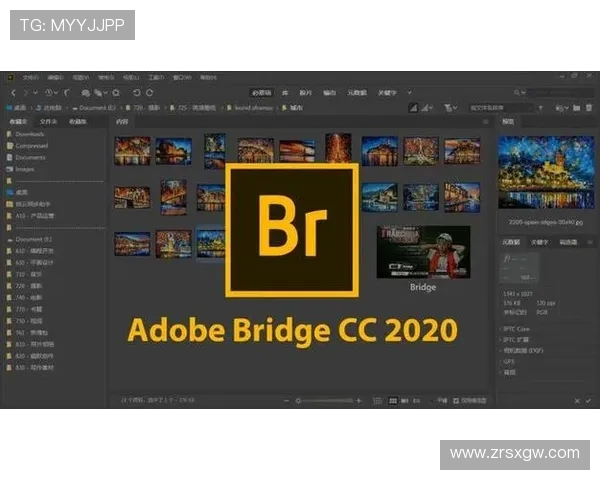Switch to the Keywords panel tab
Image resolution: width=600 pixels, height=480 pixels.
[x=539, y=241]
